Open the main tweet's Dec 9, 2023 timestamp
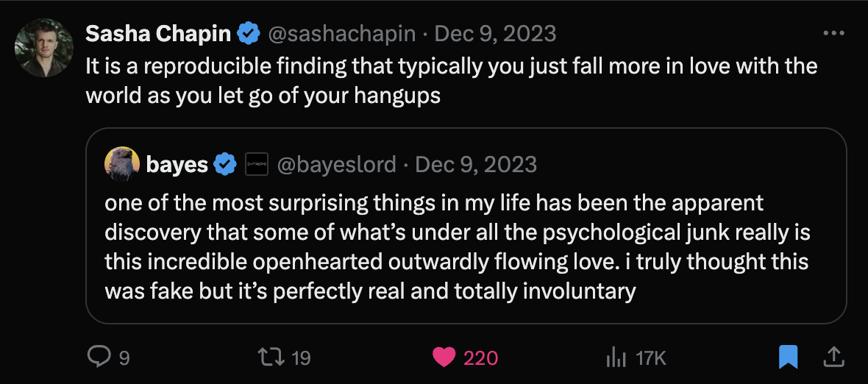This screenshot has height=384, width=868. click(496, 34)
